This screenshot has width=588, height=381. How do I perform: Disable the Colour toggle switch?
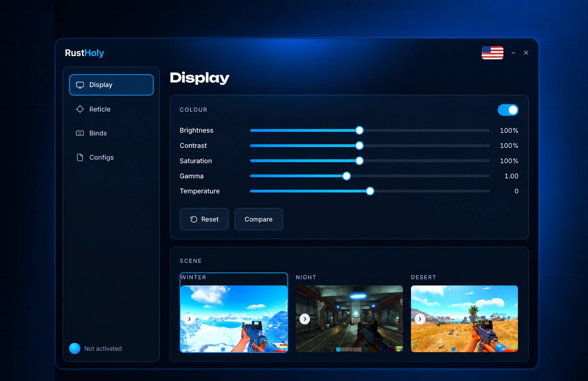click(x=508, y=110)
